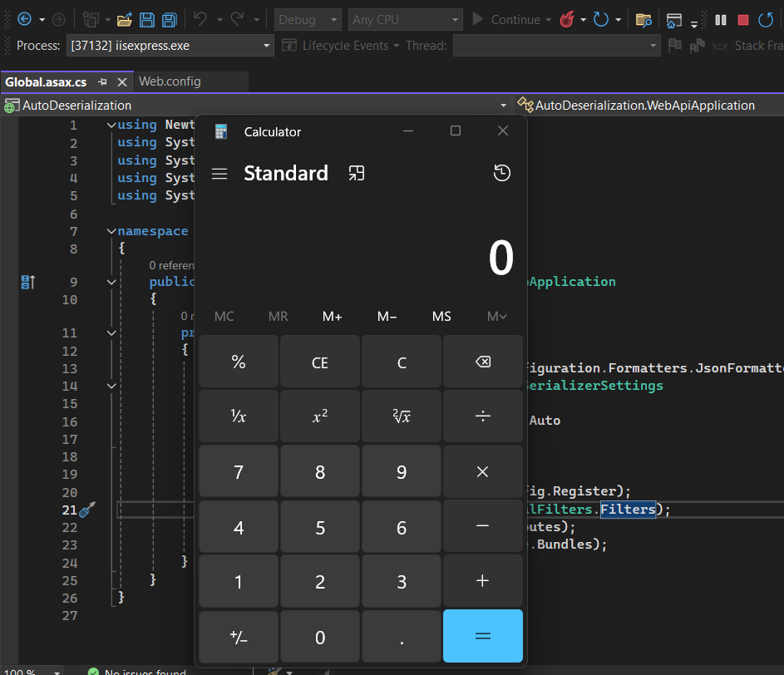The image size is (784, 675).
Task: Open the Process iisexpress.exe dropdown
Action: pyautogui.click(x=170, y=46)
